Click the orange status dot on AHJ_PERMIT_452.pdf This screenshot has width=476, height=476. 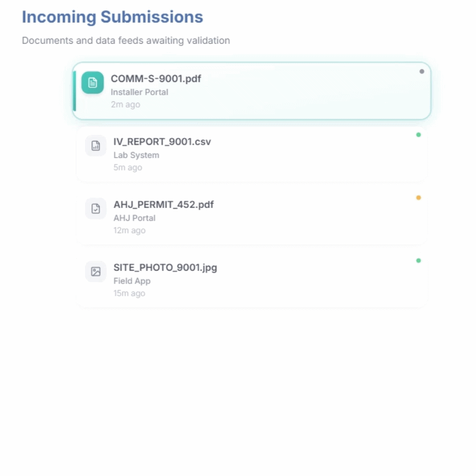click(418, 197)
